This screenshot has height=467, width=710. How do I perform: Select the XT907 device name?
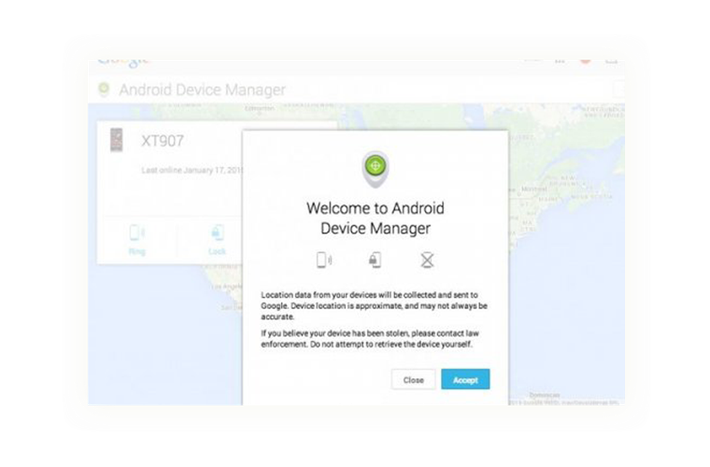[163, 141]
